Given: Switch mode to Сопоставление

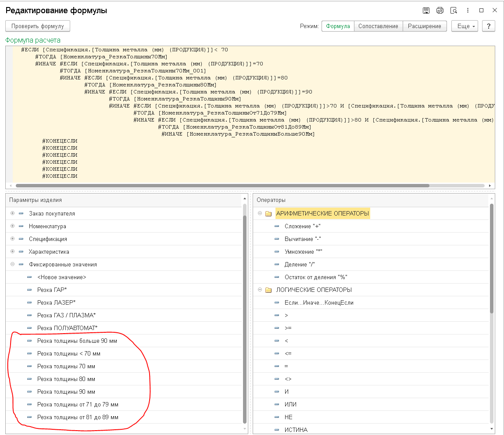Looking at the screenshot, I should coord(378,26).
